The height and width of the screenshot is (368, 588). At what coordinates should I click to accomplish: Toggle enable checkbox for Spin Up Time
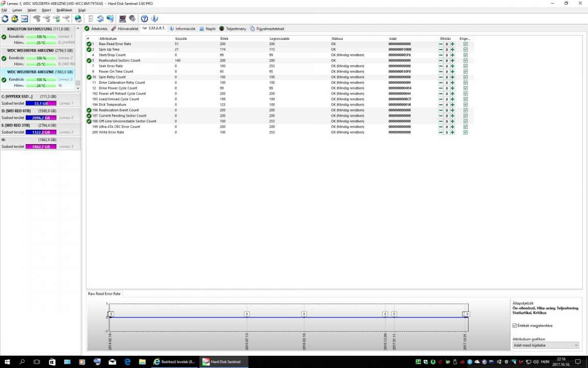click(x=465, y=50)
